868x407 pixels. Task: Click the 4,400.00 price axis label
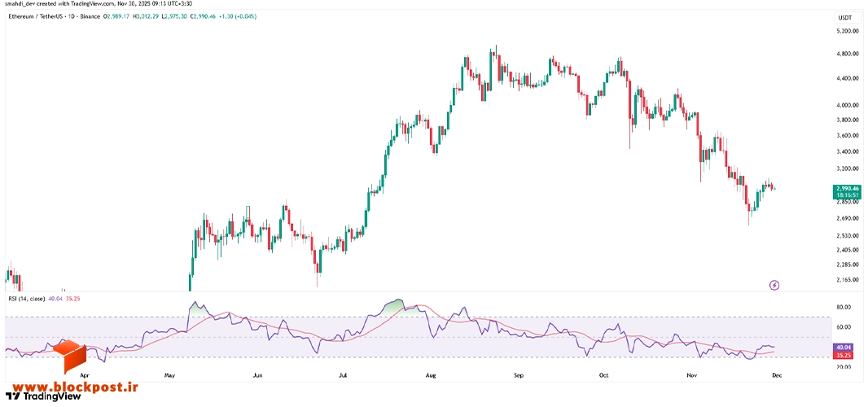coord(847,79)
